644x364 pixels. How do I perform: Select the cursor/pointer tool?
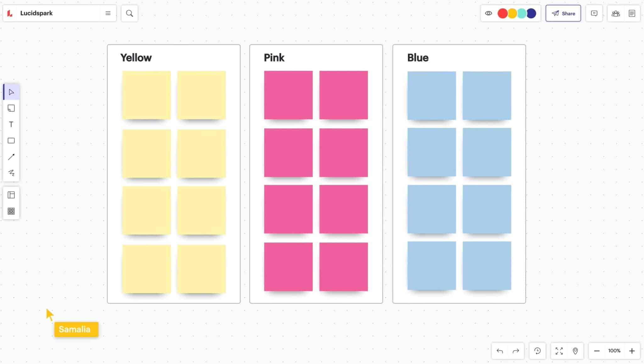11,92
